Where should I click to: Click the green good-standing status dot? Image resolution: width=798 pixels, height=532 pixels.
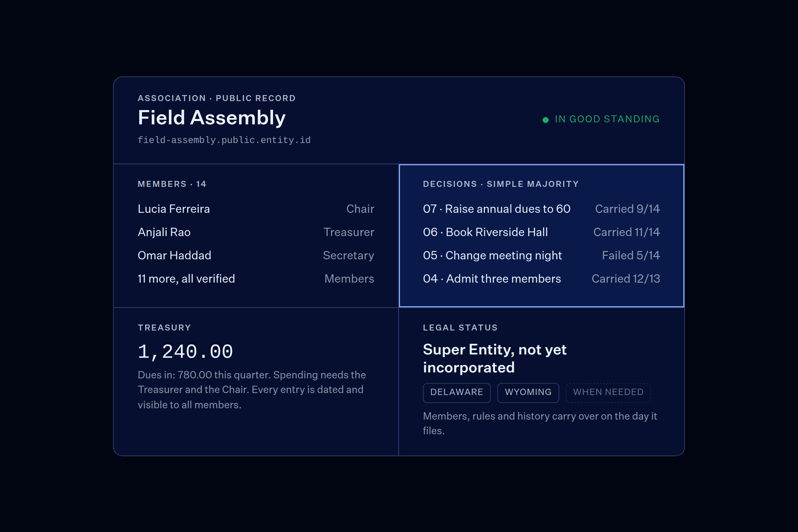pyautogui.click(x=546, y=120)
